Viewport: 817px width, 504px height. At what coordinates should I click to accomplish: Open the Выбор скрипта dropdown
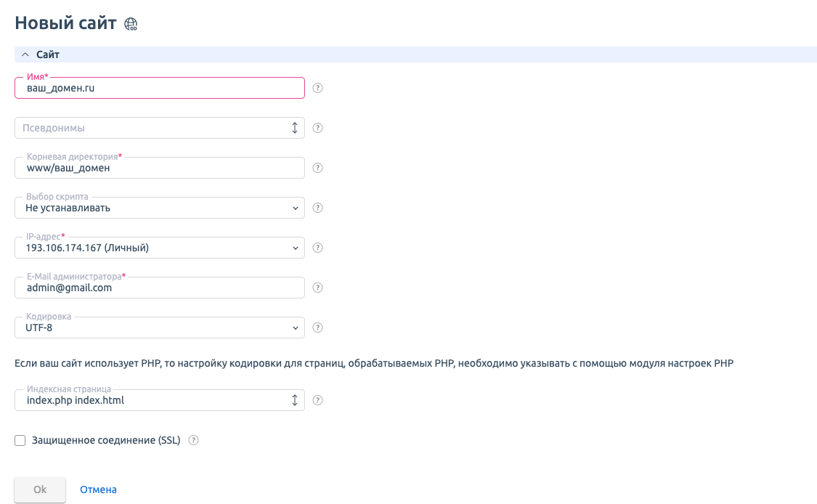(x=159, y=208)
